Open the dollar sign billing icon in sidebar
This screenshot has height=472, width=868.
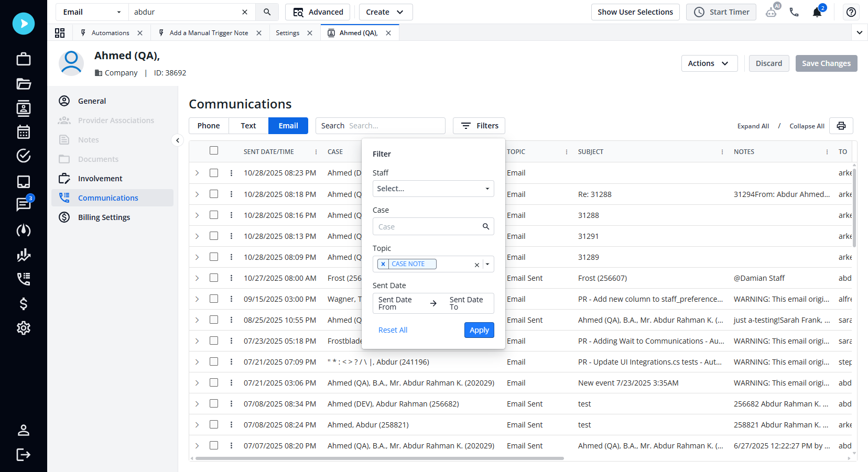coord(23,304)
